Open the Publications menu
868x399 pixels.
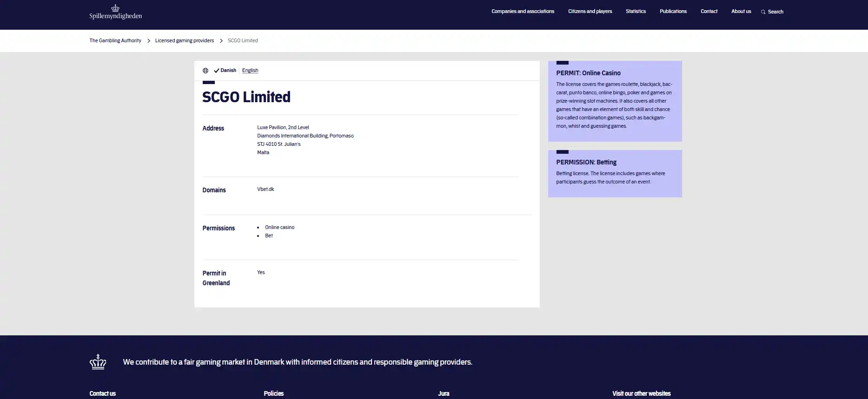pyautogui.click(x=673, y=11)
